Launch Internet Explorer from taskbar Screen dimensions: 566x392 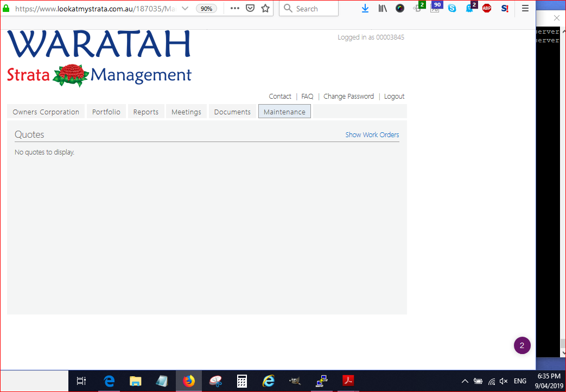(269, 381)
